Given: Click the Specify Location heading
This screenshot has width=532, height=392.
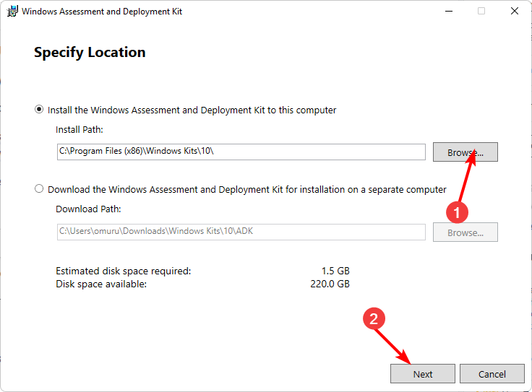Looking at the screenshot, I should point(90,53).
